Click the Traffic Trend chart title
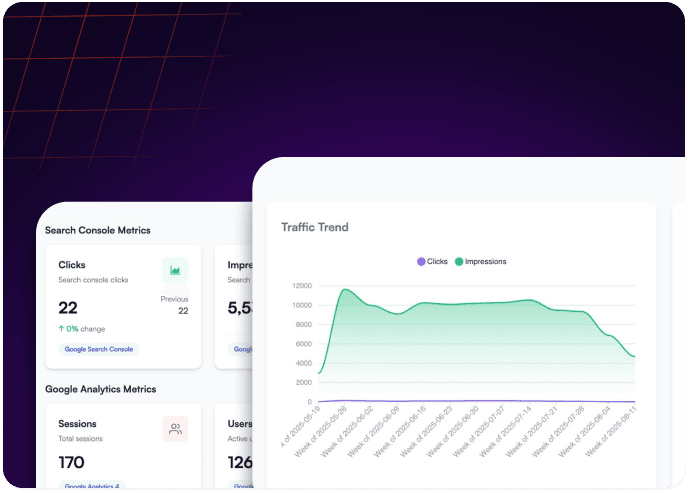The width and height of the screenshot is (688, 493). pyautogui.click(x=314, y=227)
